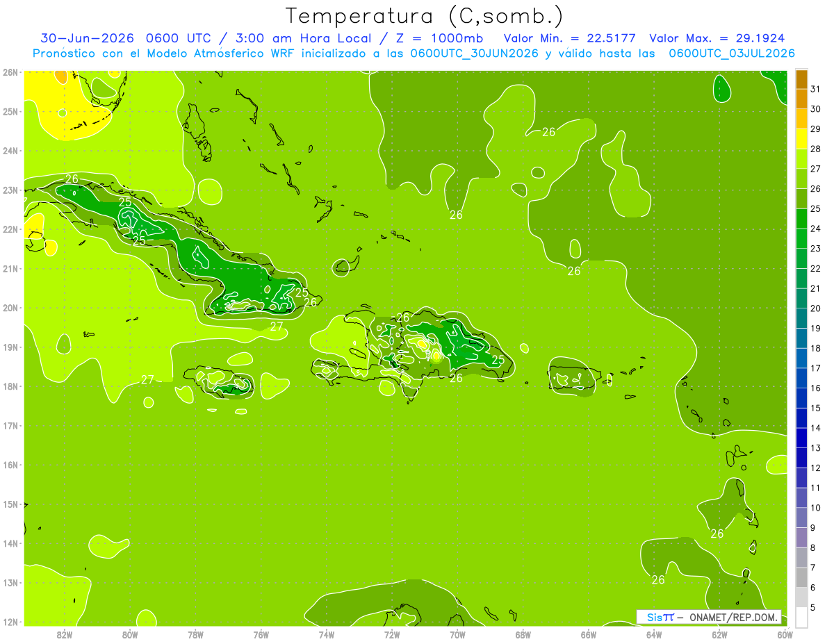The width and height of the screenshot is (834, 644).
Task: Click the '0600UTC_03JUL2026' valid-until time
Action: click(x=732, y=53)
